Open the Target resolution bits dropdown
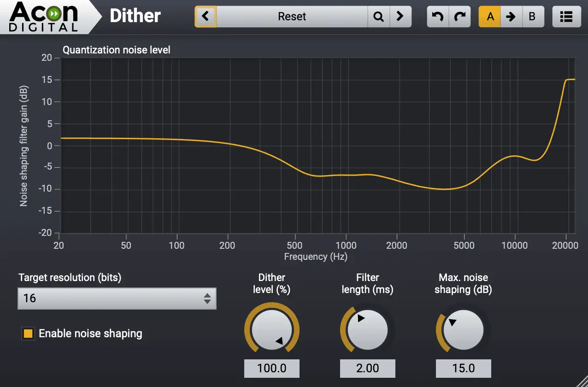 (117, 299)
